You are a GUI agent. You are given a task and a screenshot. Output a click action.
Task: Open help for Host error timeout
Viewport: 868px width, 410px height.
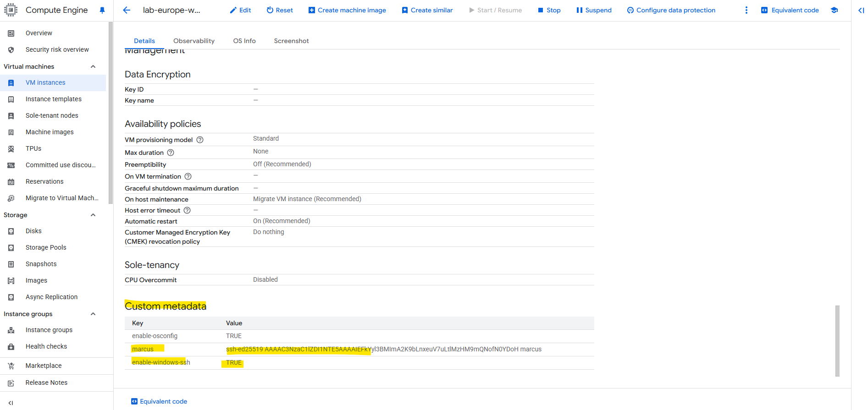[187, 210]
